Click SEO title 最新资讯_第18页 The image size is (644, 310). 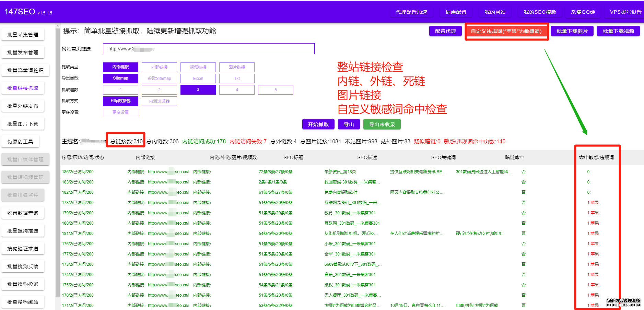point(340,172)
